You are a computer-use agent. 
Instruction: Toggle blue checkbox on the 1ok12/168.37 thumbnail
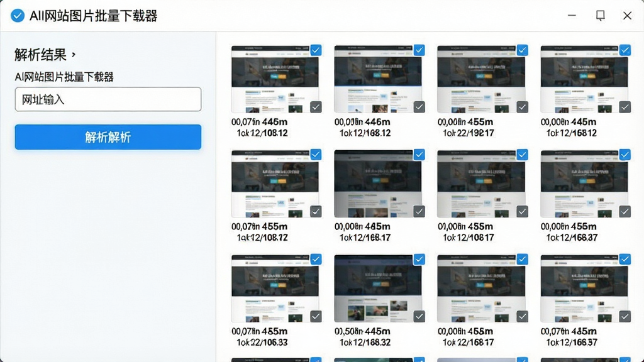click(625, 155)
